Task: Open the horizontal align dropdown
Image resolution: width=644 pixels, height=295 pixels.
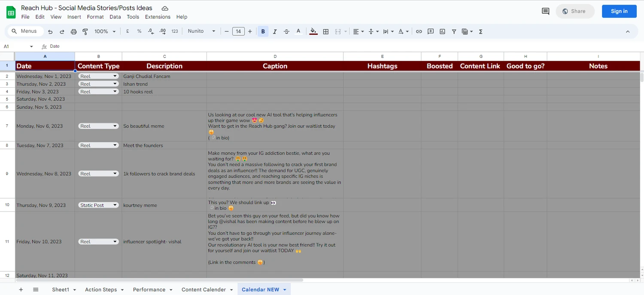Action: coord(358,31)
